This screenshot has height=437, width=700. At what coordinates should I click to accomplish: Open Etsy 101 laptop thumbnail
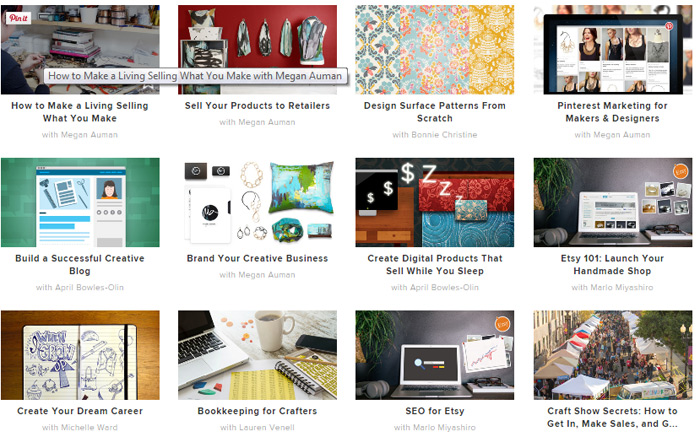(612, 202)
